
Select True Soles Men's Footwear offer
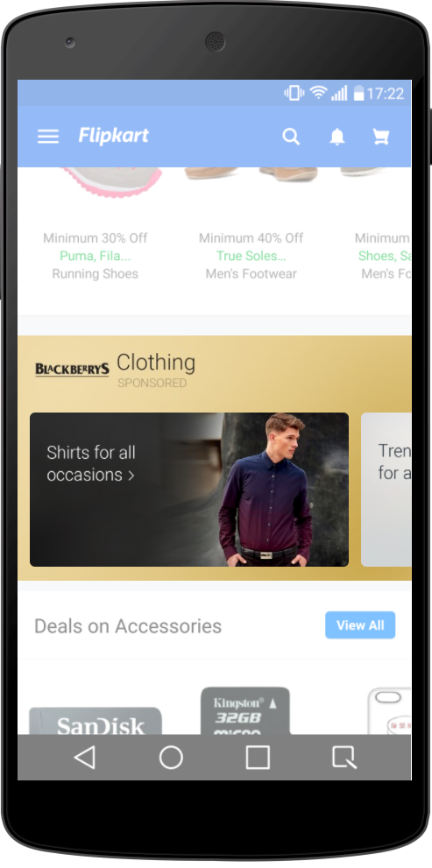(251, 256)
